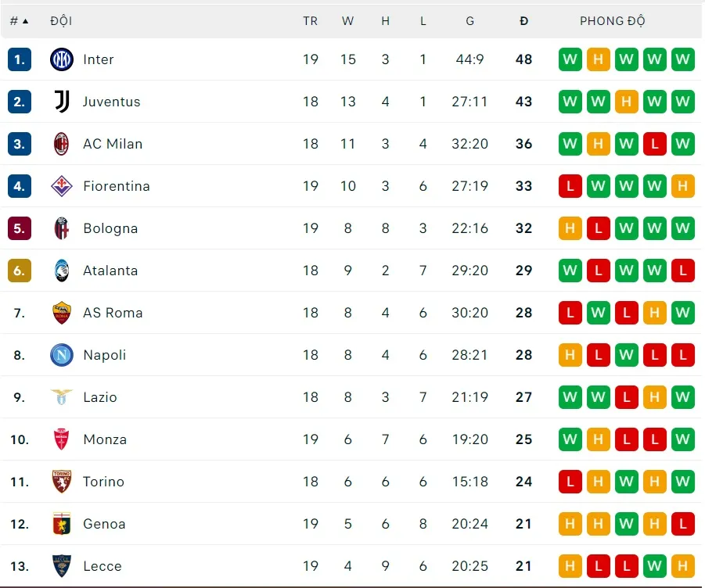The height and width of the screenshot is (588, 705).
Task: Sort by the TR matches played header
Action: coord(311,21)
